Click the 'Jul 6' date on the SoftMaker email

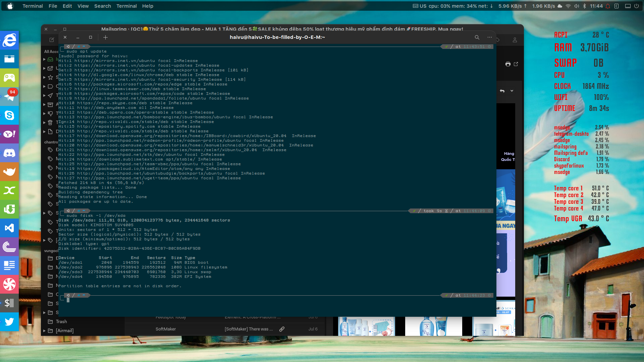(x=313, y=329)
